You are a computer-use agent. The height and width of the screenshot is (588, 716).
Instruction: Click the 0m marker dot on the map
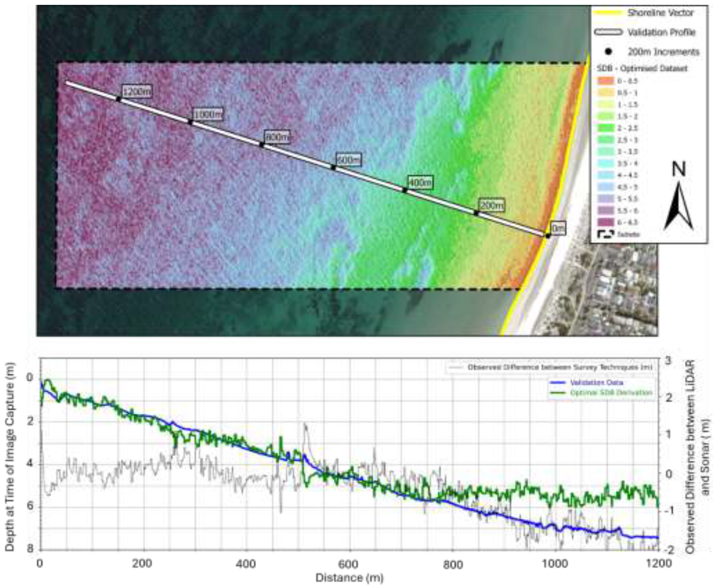click(548, 236)
